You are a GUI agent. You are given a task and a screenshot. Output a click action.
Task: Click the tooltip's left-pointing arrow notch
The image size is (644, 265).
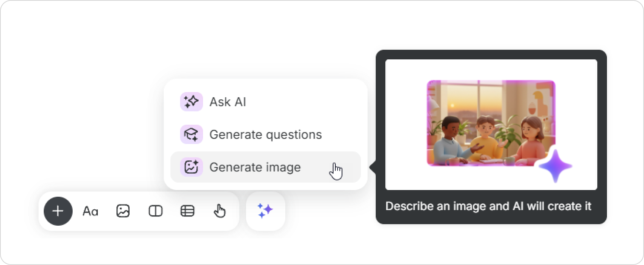373,167
